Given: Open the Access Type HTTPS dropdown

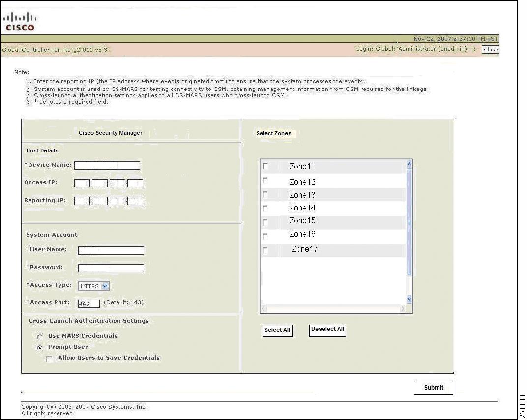Looking at the screenshot, I should click(94, 286).
